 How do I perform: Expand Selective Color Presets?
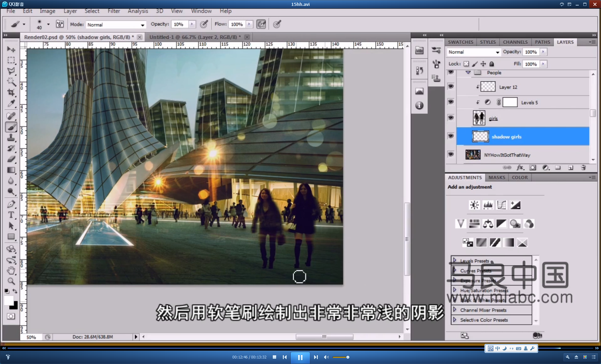click(x=455, y=320)
